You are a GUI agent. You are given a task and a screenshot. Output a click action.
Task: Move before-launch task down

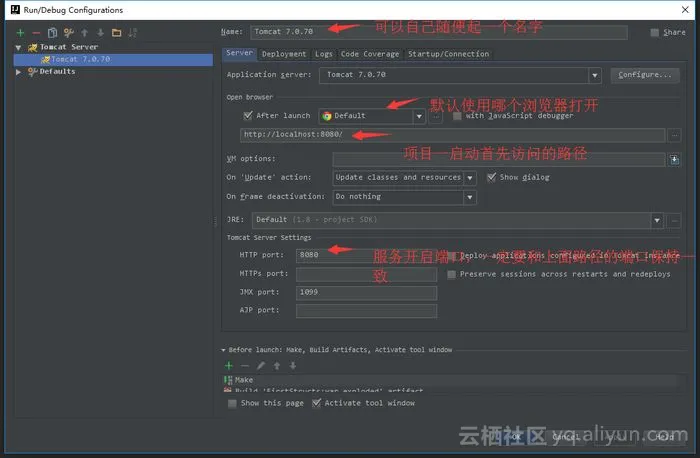coord(293,366)
